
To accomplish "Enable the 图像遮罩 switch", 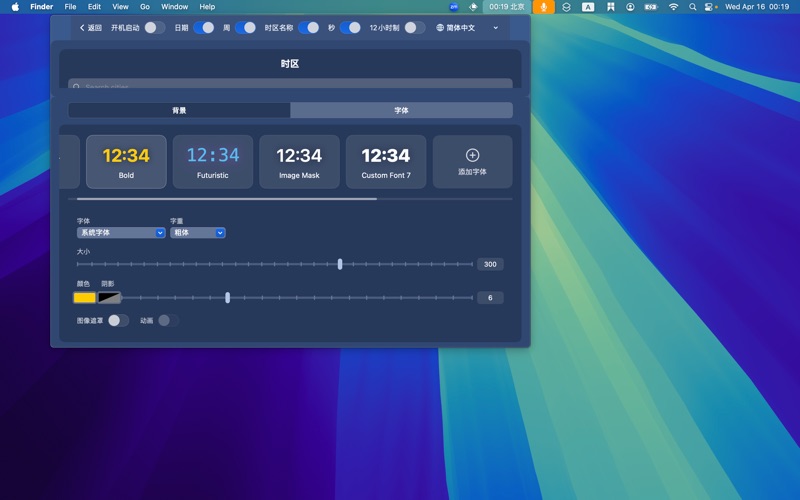I will (x=118, y=321).
